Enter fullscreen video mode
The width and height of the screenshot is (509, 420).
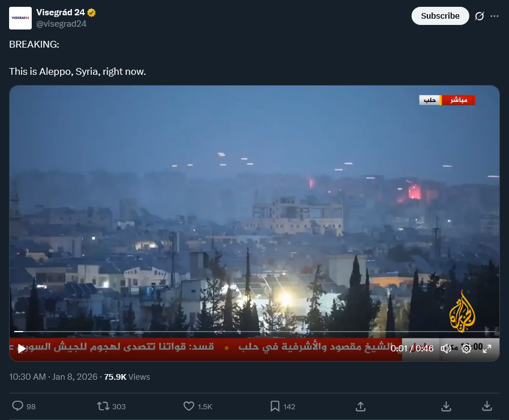click(x=487, y=349)
